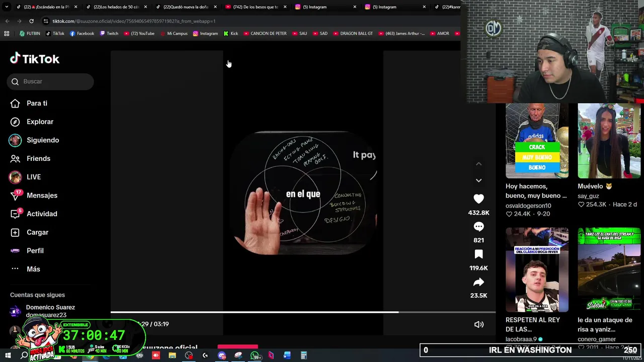Viewport: 644px width, 362px height.
Task: Visit the osvaldogerson10 creator link
Action: (528, 206)
